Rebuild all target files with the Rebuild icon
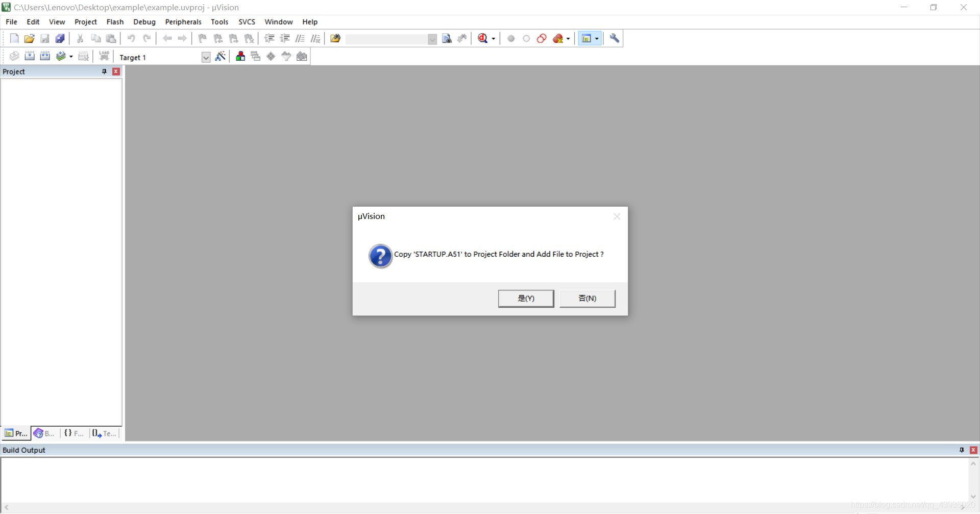This screenshot has width=980, height=514. (x=45, y=56)
